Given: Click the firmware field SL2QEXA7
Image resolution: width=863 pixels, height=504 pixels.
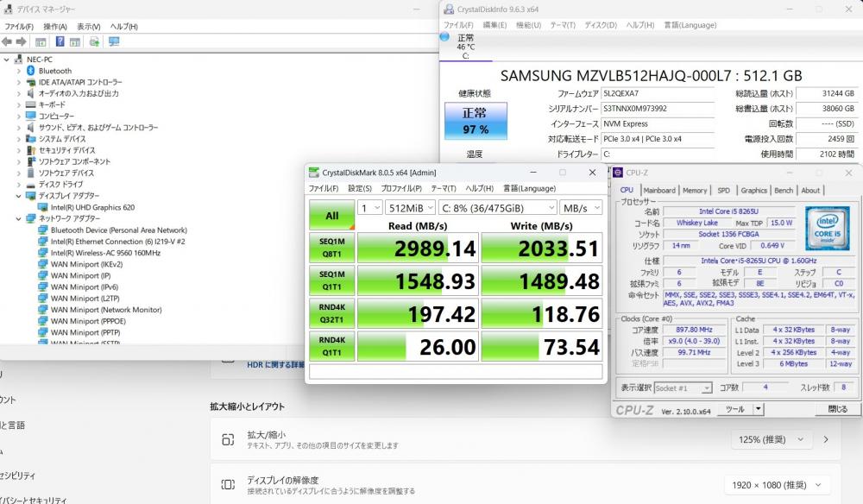Looking at the screenshot, I should [x=658, y=93].
